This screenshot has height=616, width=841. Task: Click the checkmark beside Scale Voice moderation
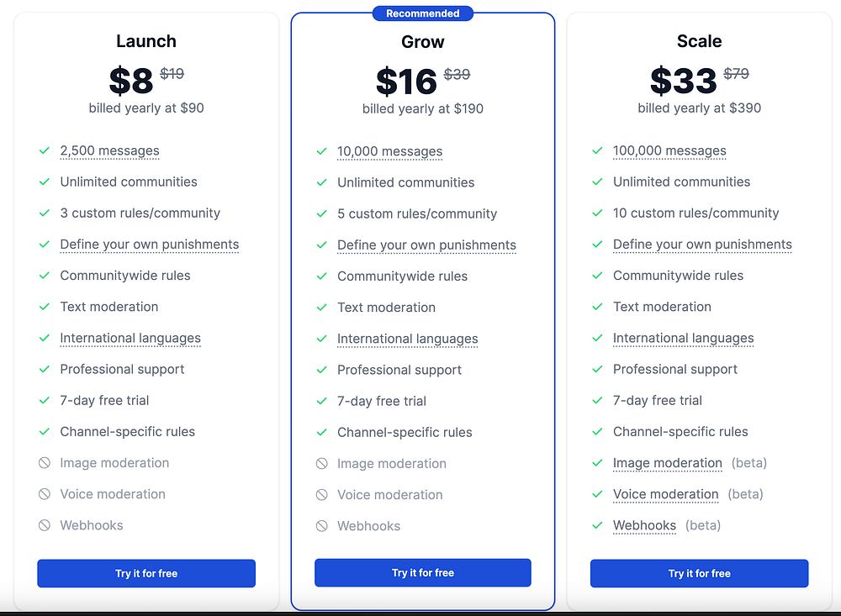(597, 494)
